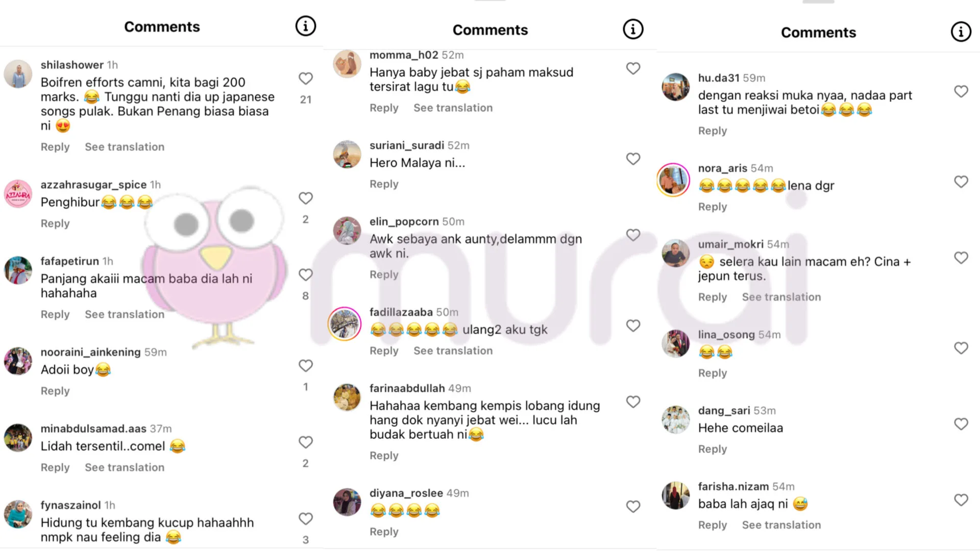The height and width of the screenshot is (551, 980).
Task: Heart the comment by momma_h02
Action: [633, 68]
